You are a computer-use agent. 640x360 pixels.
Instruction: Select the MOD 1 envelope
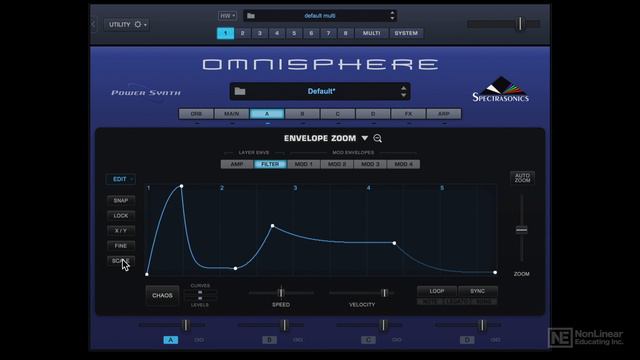coord(304,164)
